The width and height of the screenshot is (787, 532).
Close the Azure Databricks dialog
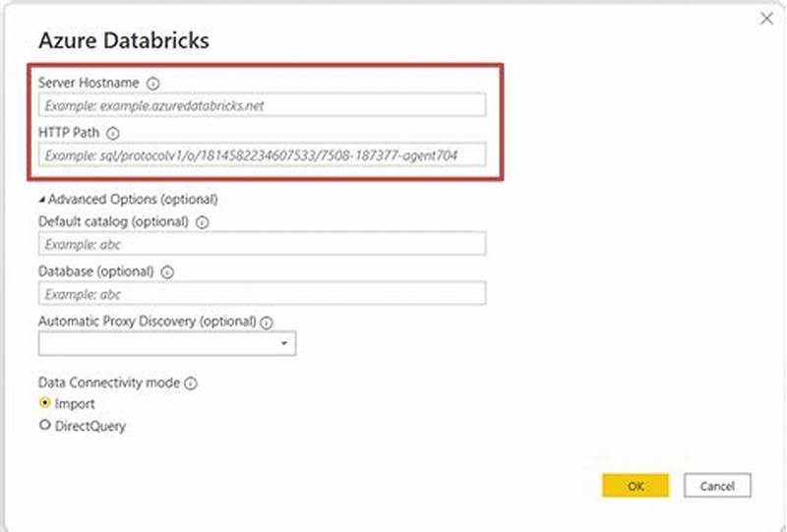[x=766, y=19]
